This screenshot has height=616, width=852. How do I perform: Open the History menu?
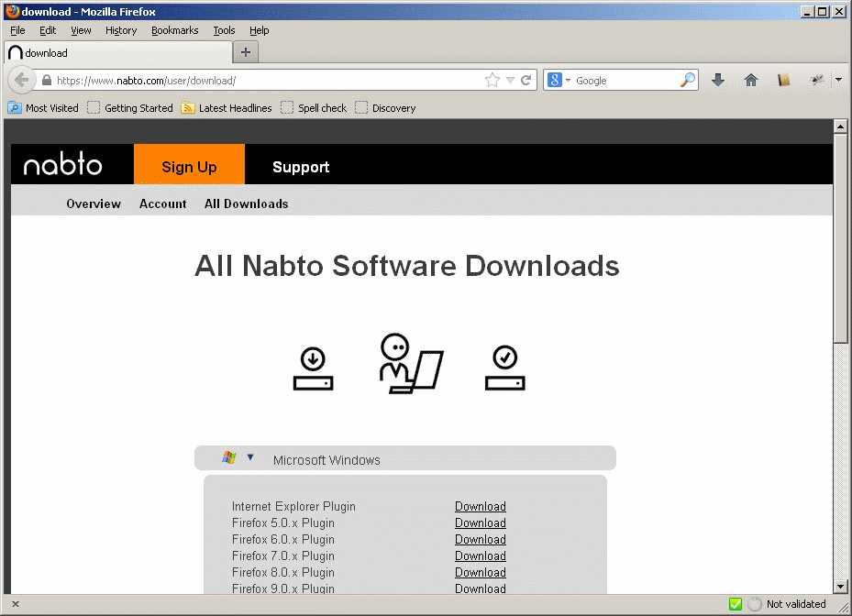[121, 30]
